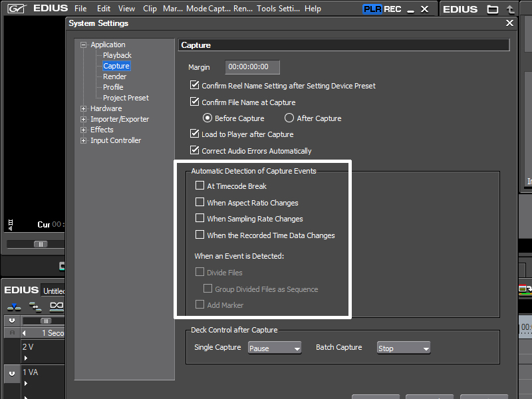532x399 pixels.
Task: Click the Untitled sequence tab
Action: [53, 291]
